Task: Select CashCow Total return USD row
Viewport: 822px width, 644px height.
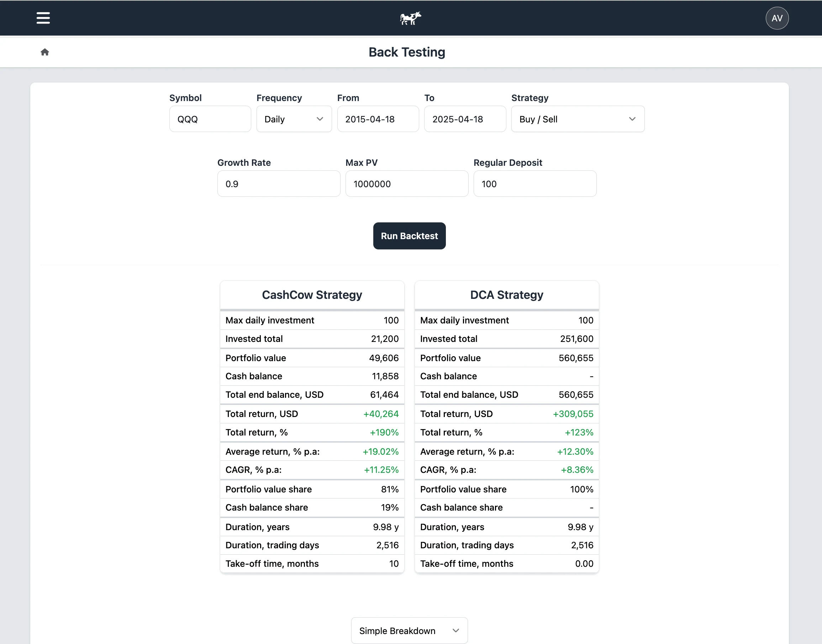Action: click(x=312, y=414)
